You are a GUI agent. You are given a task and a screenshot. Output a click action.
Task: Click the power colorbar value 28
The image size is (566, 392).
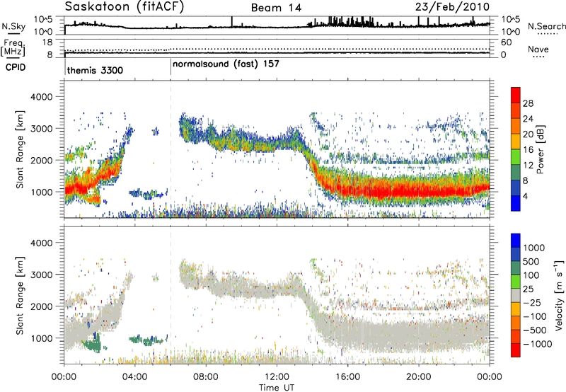pyautogui.click(x=528, y=103)
